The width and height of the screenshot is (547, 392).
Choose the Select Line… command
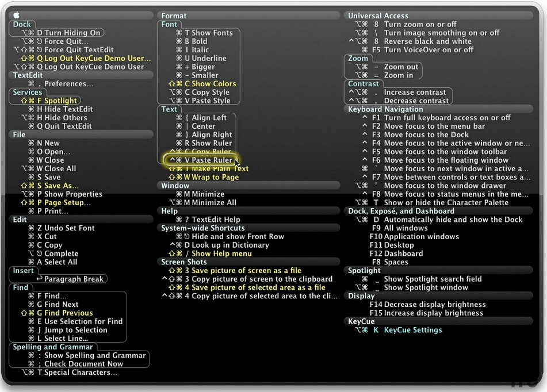[58, 339]
